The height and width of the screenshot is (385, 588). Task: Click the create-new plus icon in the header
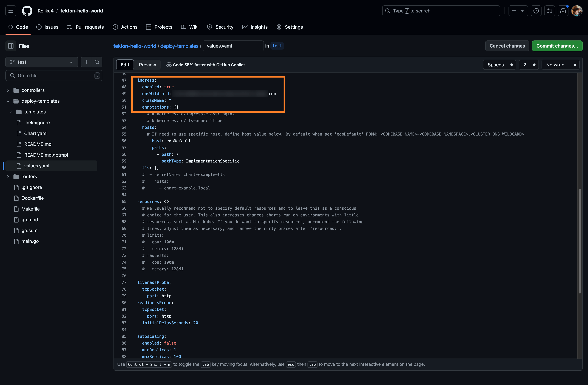tap(514, 11)
